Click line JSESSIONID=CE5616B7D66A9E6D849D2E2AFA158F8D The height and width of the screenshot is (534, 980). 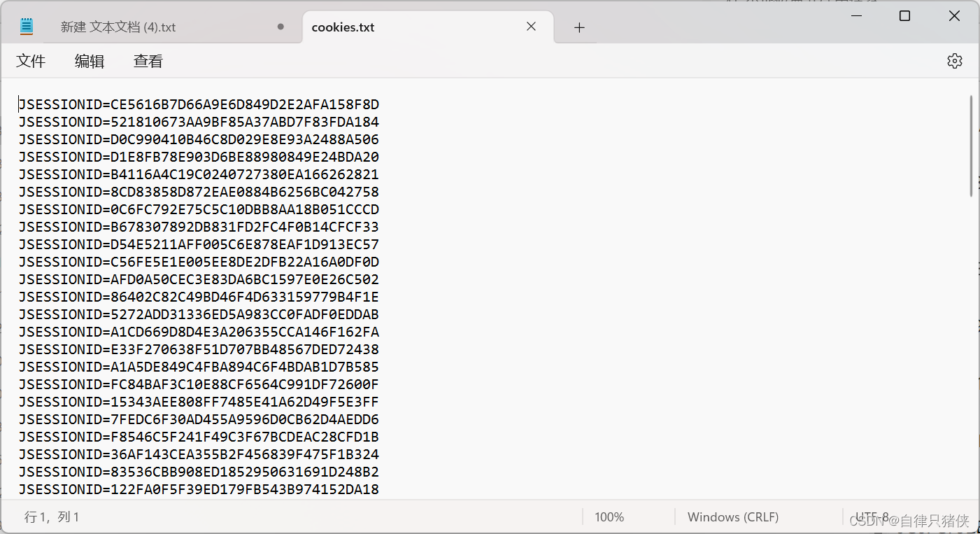(x=199, y=105)
